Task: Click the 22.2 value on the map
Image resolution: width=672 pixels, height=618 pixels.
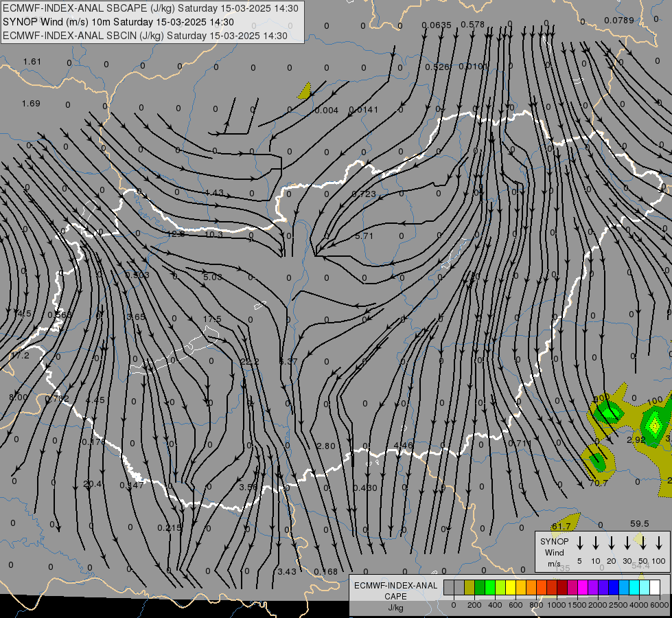Action: 249,362
